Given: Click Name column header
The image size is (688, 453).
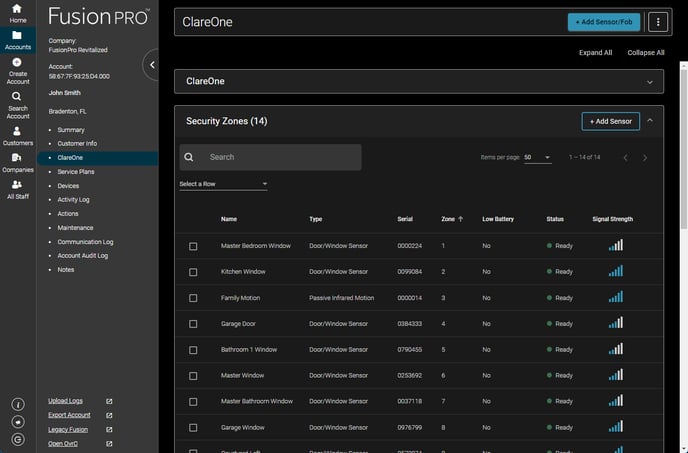Looking at the screenshot, I should coord(229,219).
